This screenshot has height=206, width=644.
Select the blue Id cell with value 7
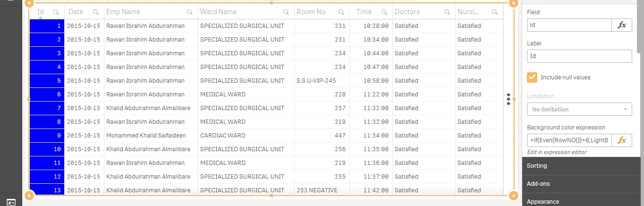click(x=47, y=108)
